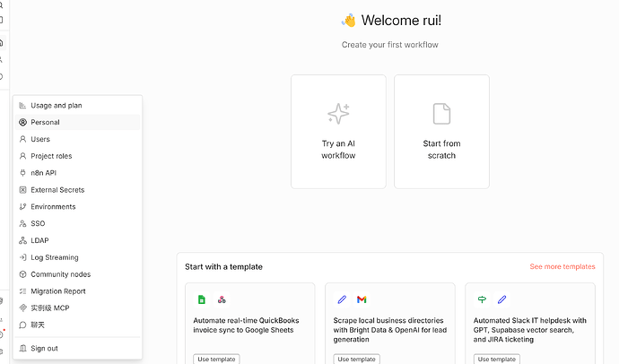The height and width of the screenshot is (364, 619).
Task: Open External Secrets settings
Action: 77,190
